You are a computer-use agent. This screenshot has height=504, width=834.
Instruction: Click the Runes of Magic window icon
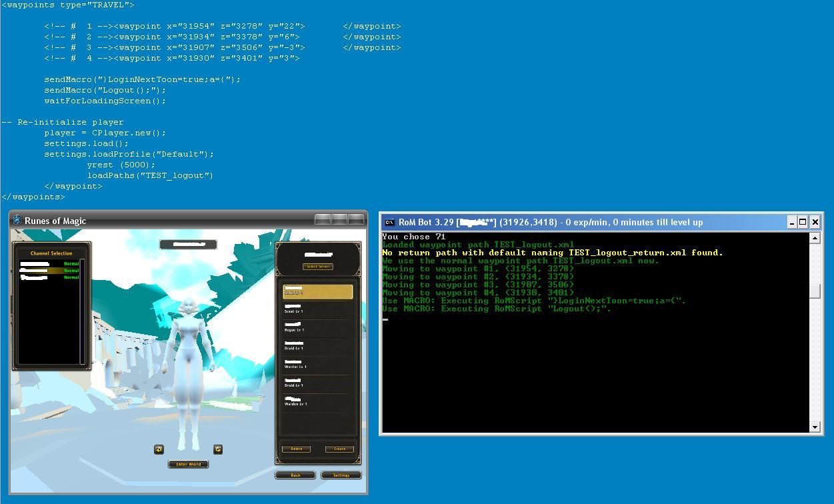point(17,221)
